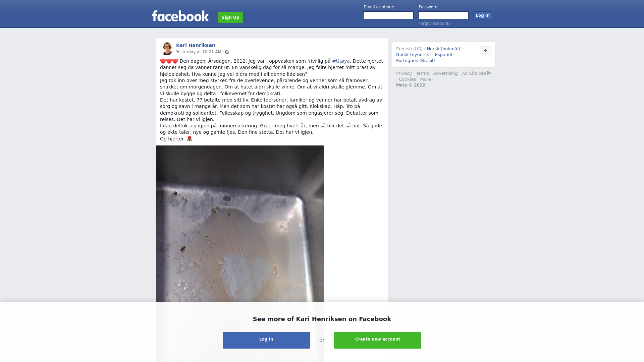
Task: Click the Password input field
Action: 443,15
